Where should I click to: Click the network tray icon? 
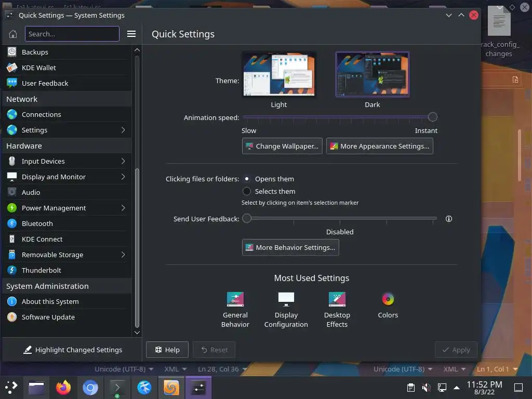442,387
